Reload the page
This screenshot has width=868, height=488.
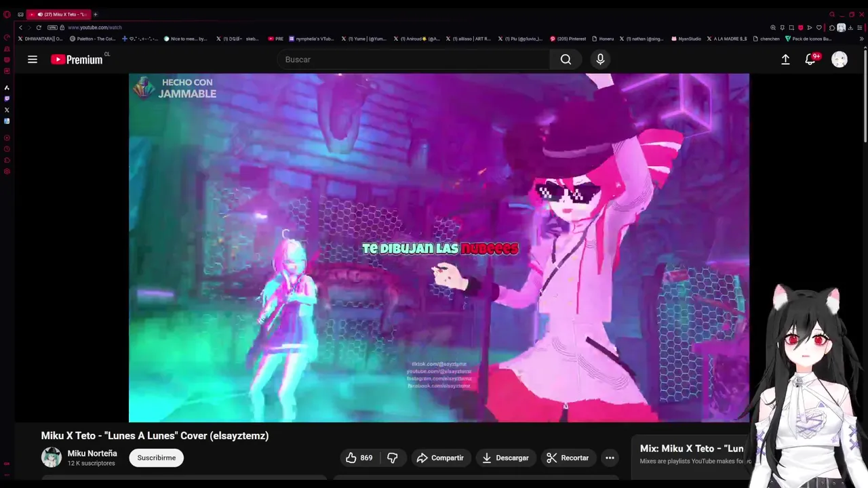click(x=39, y=28)
